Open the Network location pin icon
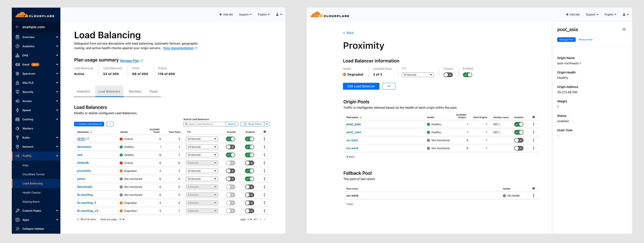Image resolution: width=644 pixels, height=243 pixels. 17,147
